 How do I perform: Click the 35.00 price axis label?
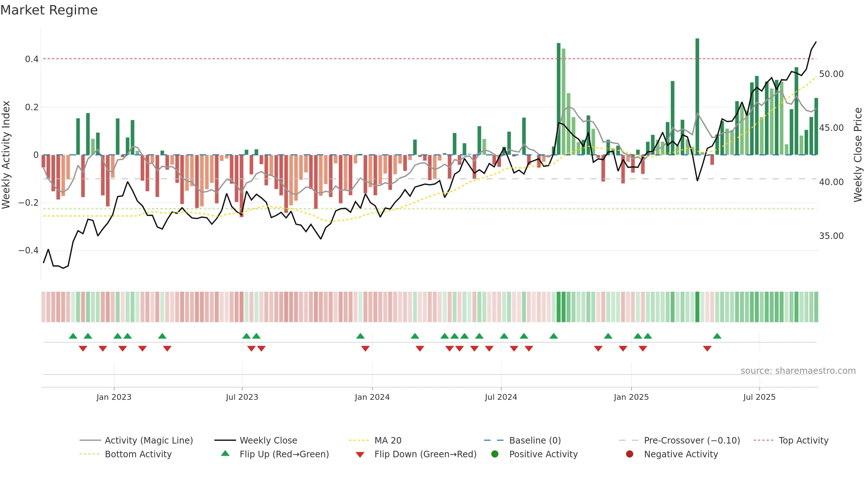point(831,236)
